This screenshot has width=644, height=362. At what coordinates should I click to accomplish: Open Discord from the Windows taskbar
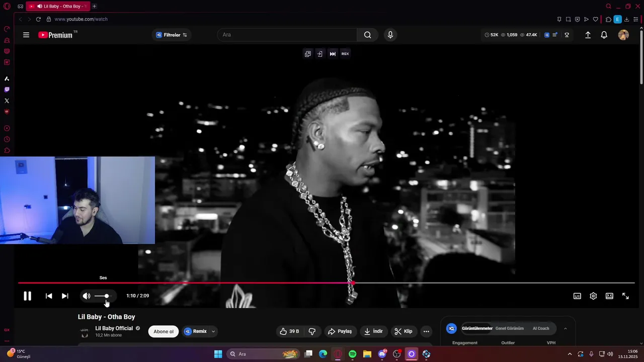tap(382, 354)
